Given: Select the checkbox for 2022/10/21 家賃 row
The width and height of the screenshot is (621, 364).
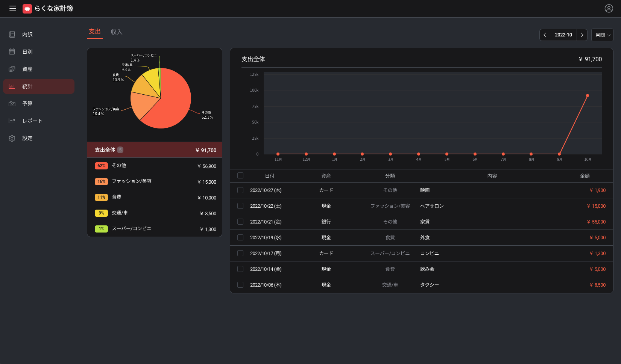Looking at the screenshot, I should [x=240, y=222].
